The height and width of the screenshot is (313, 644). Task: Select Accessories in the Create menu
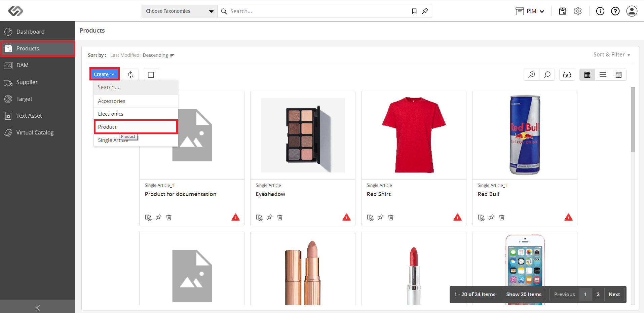click(x=136, y=101)
